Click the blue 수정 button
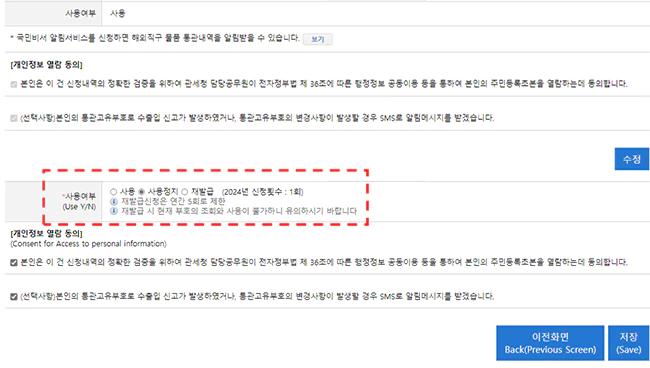Screen dimensions: 650x368 click(x=631, y=159)
